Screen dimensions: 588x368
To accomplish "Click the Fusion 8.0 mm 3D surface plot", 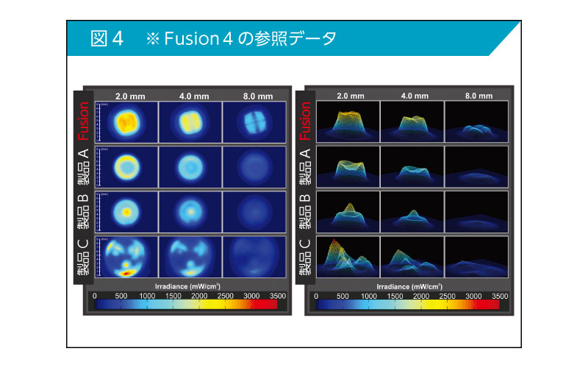I will click(476, 121).
